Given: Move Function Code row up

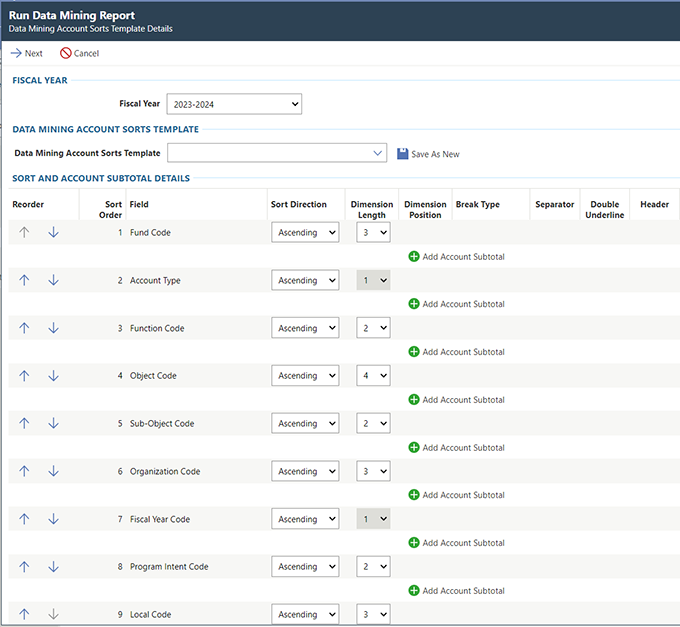Looking at the screenshot, I should tap(25, 328).
